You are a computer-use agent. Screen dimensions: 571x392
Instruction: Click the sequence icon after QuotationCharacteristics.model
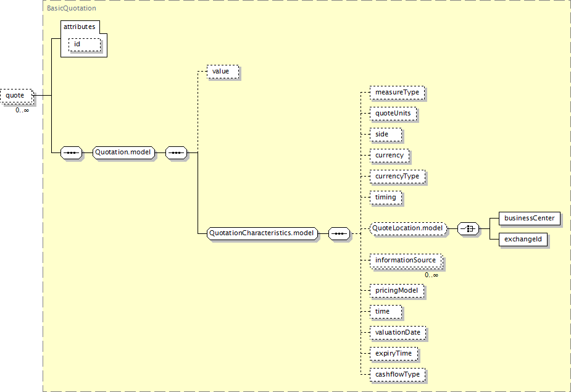click(x=339, y=233)
